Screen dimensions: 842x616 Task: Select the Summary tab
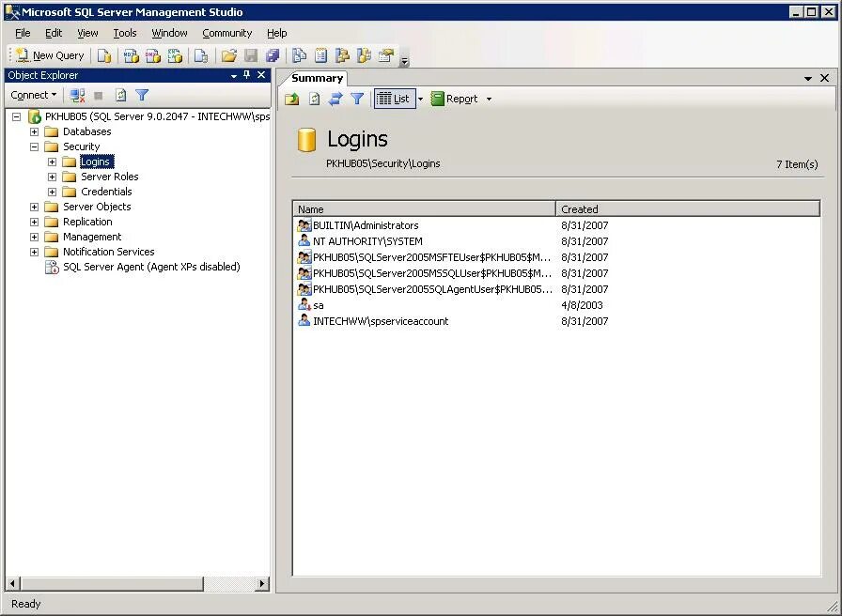[317, 78]
